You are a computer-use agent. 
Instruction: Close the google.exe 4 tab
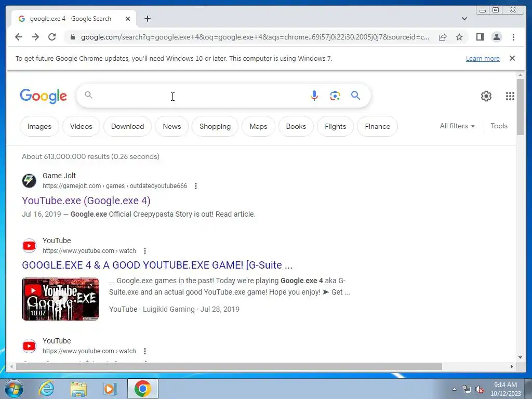coord(128,19)
